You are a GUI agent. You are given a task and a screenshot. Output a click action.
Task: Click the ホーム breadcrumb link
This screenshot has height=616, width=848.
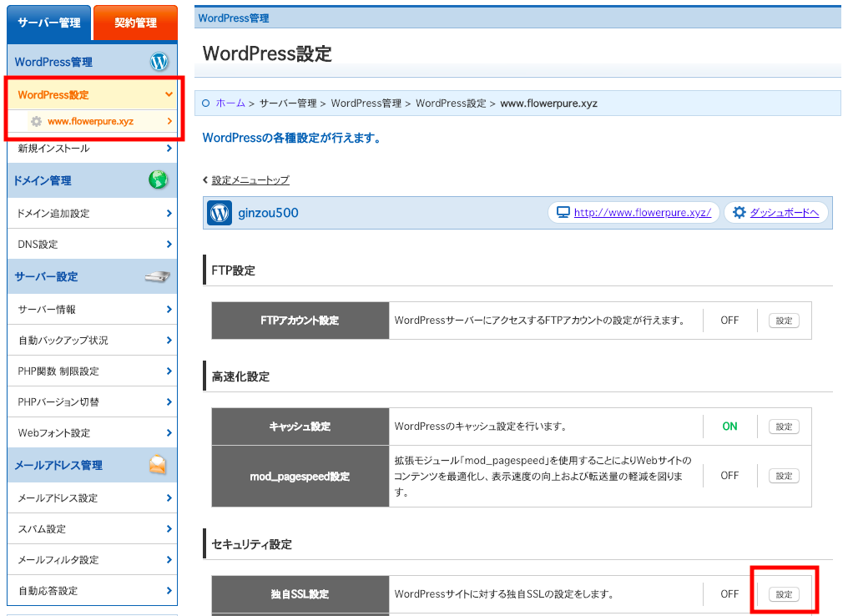coord(230,104)
